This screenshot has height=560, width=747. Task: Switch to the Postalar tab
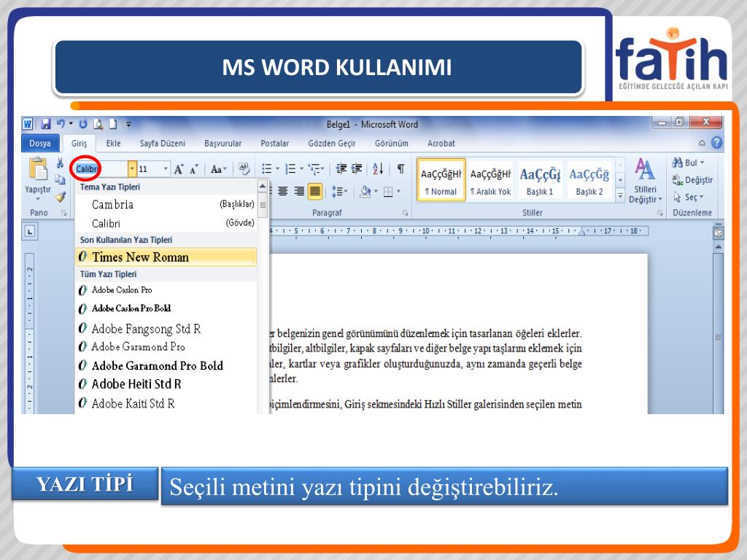point(275,144)
